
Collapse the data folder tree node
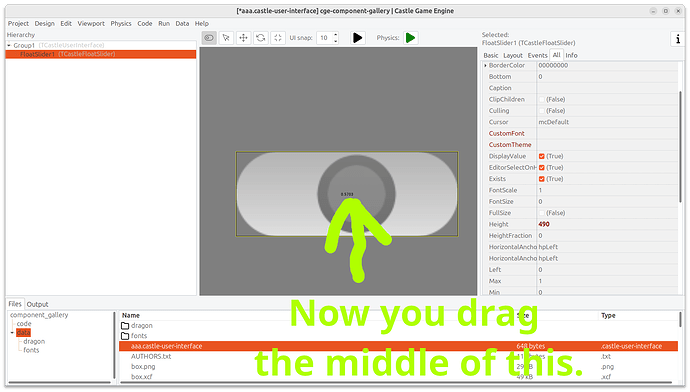coord(12,333)
